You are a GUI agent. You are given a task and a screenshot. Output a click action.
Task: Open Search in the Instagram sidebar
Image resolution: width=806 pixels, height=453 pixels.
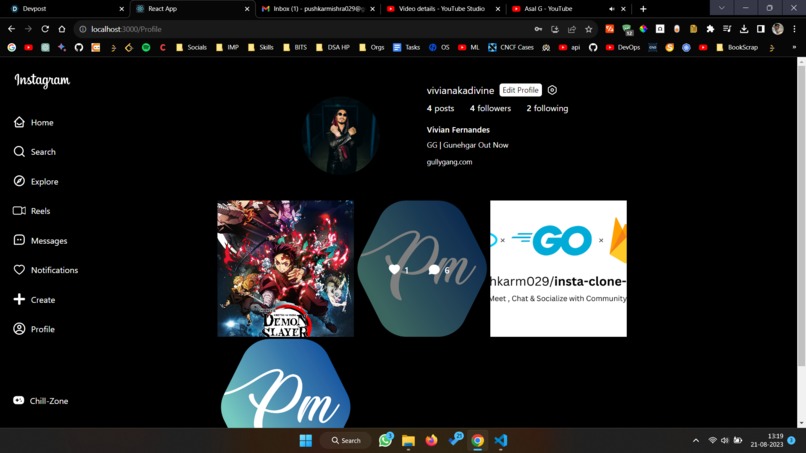(x=34, y=152)
